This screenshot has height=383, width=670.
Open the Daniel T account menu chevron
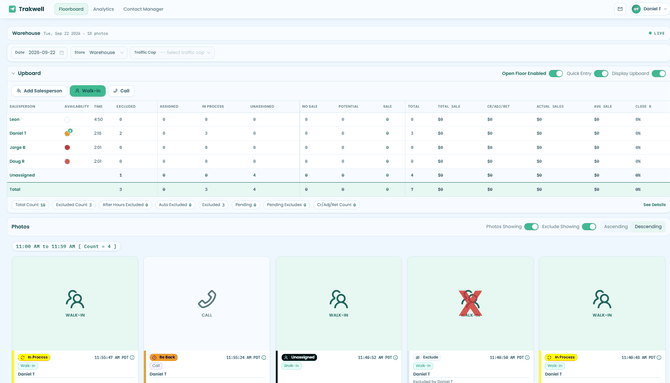pos(665,9)
